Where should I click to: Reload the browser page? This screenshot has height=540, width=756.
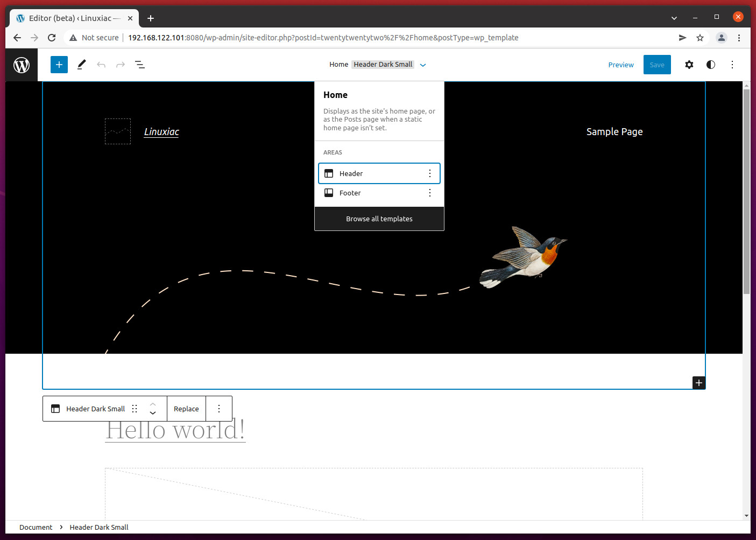[52, 38]
